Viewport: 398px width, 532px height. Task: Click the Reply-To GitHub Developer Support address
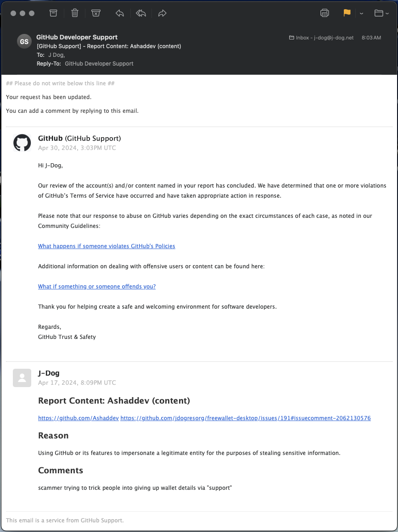coord(99,64)
